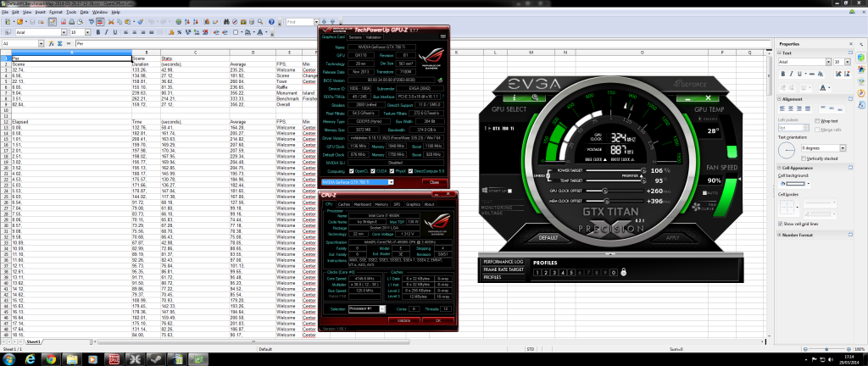The image size is (868, 366).
Task: Toggle OpenCL checkbox in GPU-Z
Action: click(x=352, y=171)
